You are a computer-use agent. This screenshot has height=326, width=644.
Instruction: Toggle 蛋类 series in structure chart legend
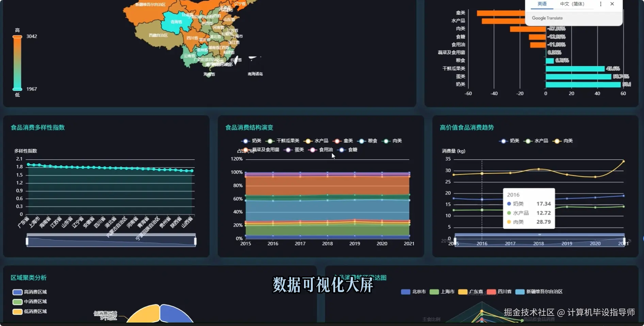(x=294, y=150)
